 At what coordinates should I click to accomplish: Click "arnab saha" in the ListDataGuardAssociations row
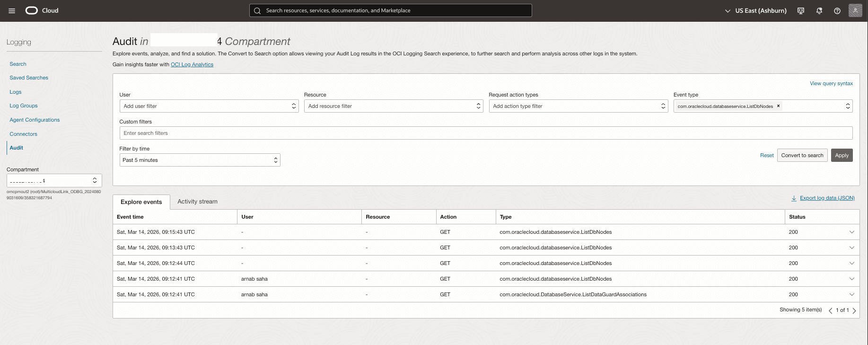coord(254,294)
